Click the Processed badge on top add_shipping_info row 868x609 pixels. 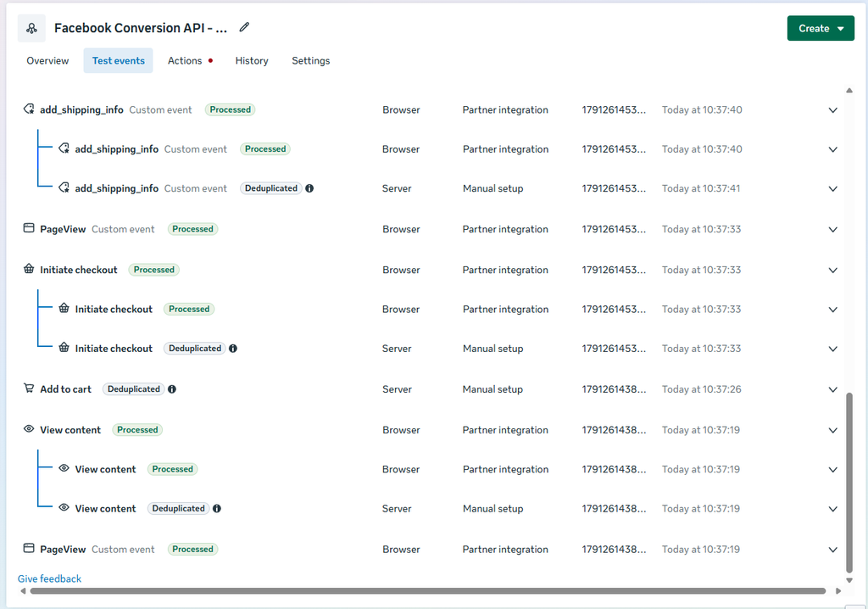tap(231, 109)
